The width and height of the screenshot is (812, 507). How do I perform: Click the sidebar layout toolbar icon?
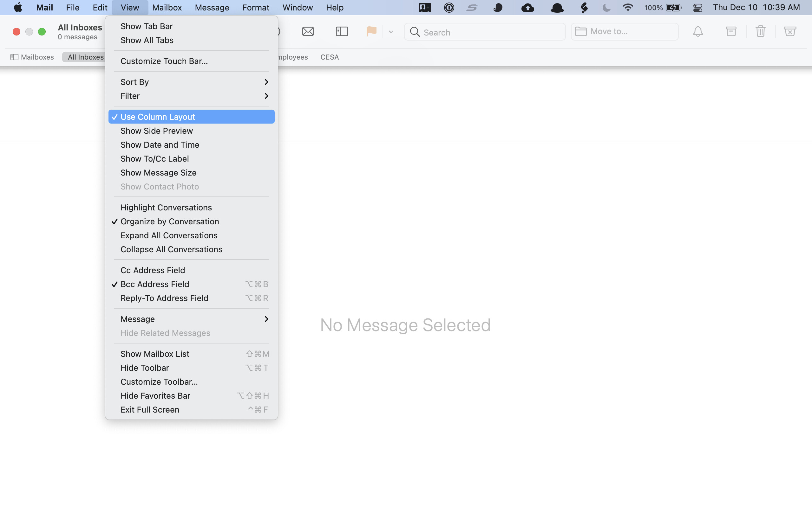coord(342,31)
